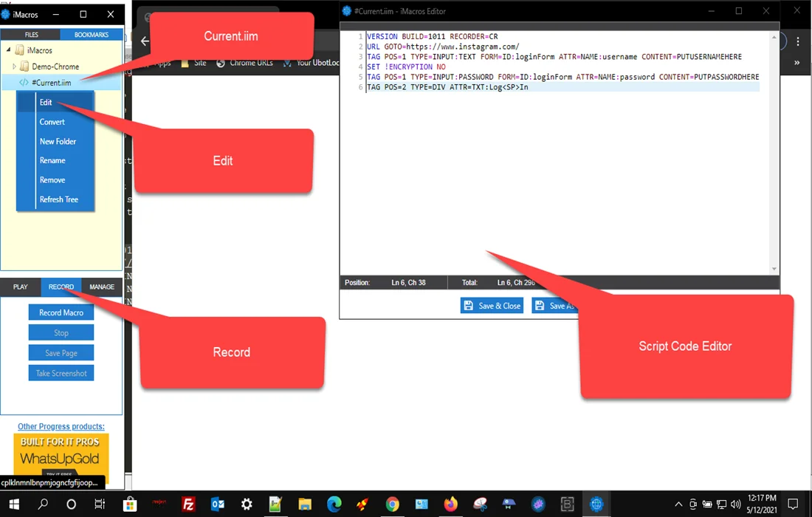Click Refresh Tree in the context menu
812x517 pixels.
pos(55,199)
